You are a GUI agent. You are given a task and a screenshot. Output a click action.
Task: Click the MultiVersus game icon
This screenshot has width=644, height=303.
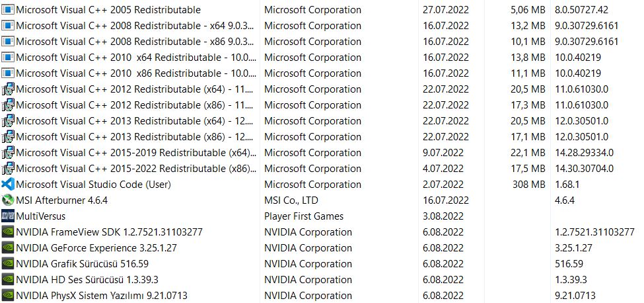click(x=8, y=216)
